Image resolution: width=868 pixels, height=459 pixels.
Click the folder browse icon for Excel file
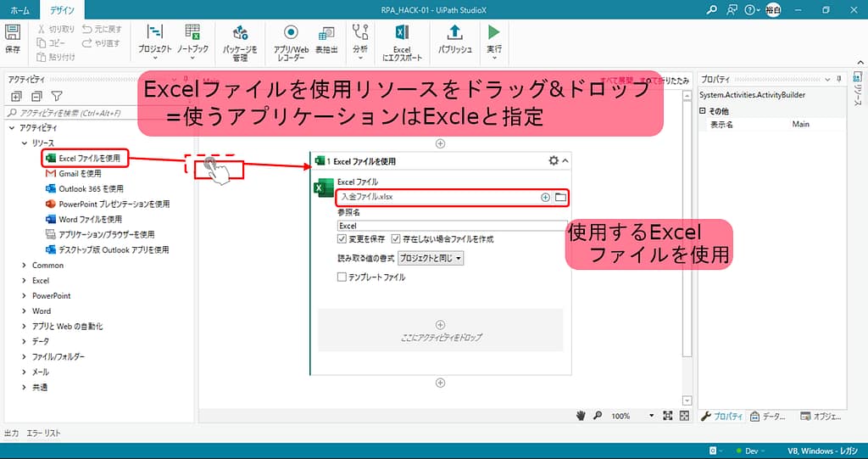559,197
